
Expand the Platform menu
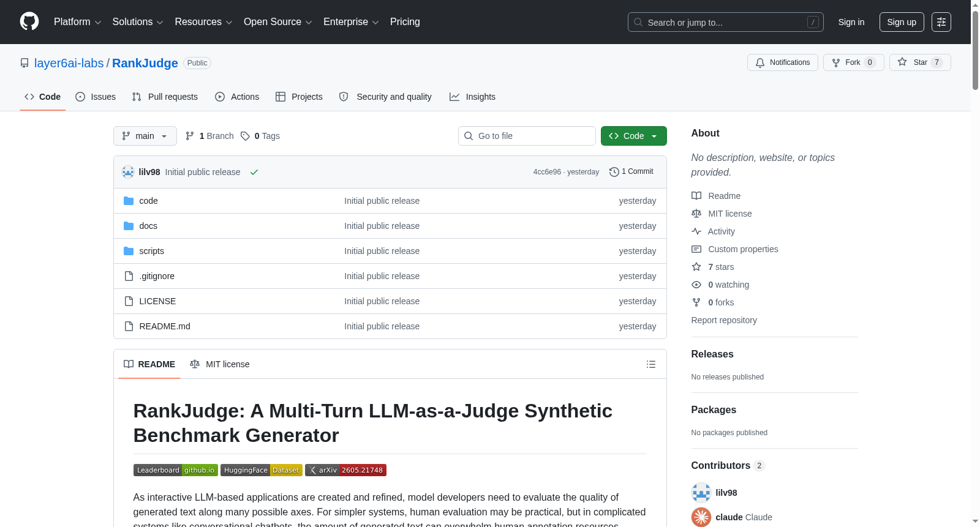tap(78, 22)
